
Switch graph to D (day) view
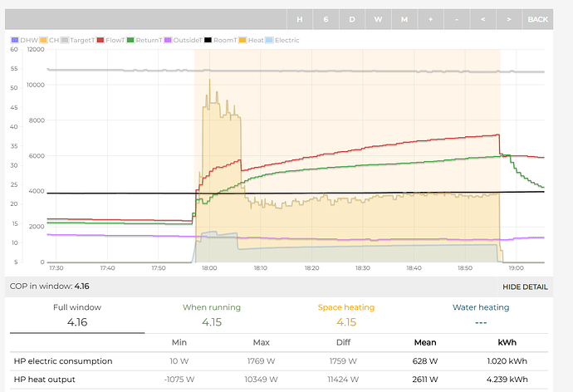(x=352, y=19)
